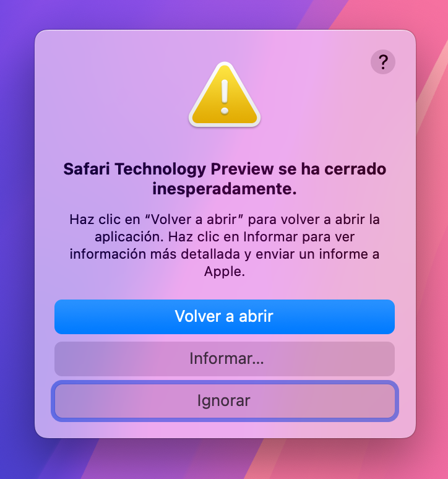Dismiss the crash dialog with "Ignorar"
Viewport: 448px width, 479px height.
pyautogui.click(x=225, y=401)
